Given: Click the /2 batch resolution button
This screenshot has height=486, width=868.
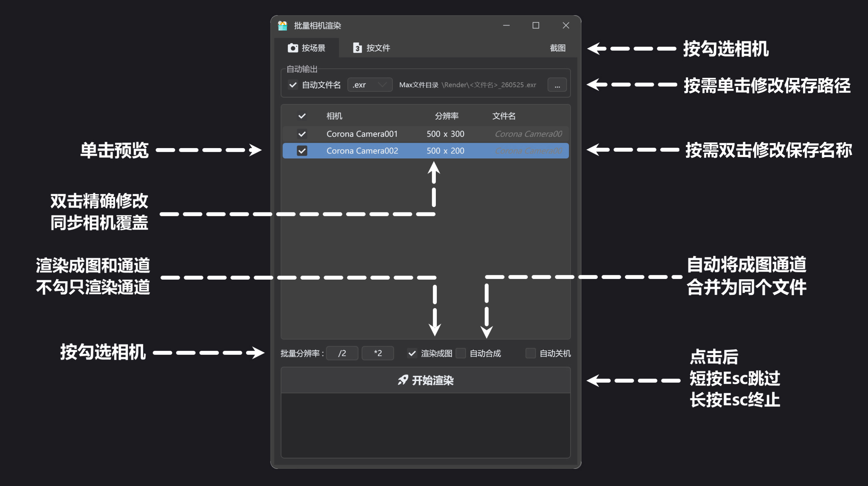Looking at the screenshot, I should 342,353.
